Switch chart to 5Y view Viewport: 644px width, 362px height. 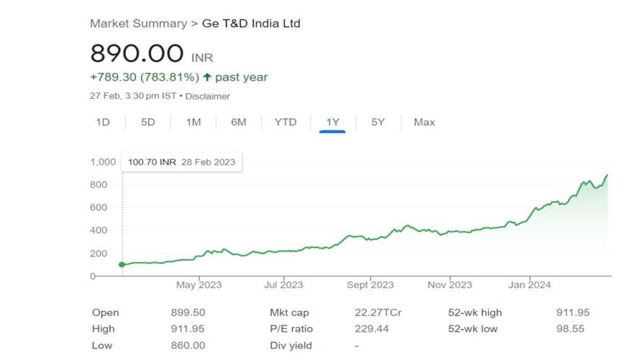coord(377,122)
